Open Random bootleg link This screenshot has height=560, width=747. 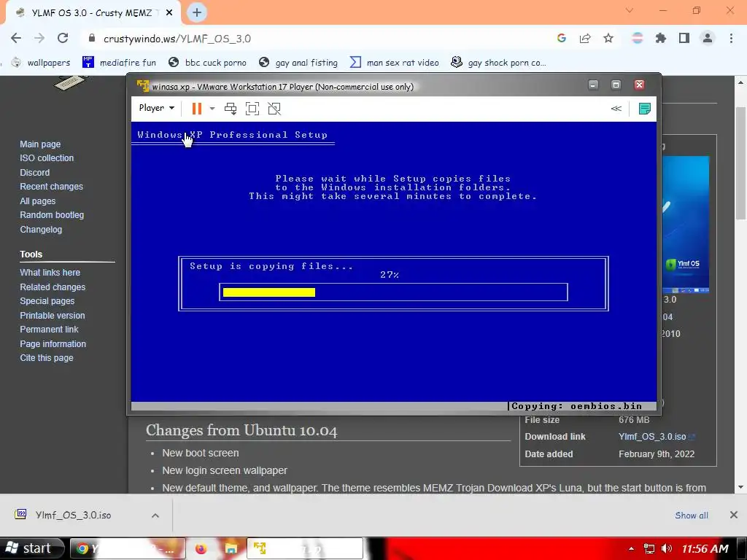coord(52,215)
